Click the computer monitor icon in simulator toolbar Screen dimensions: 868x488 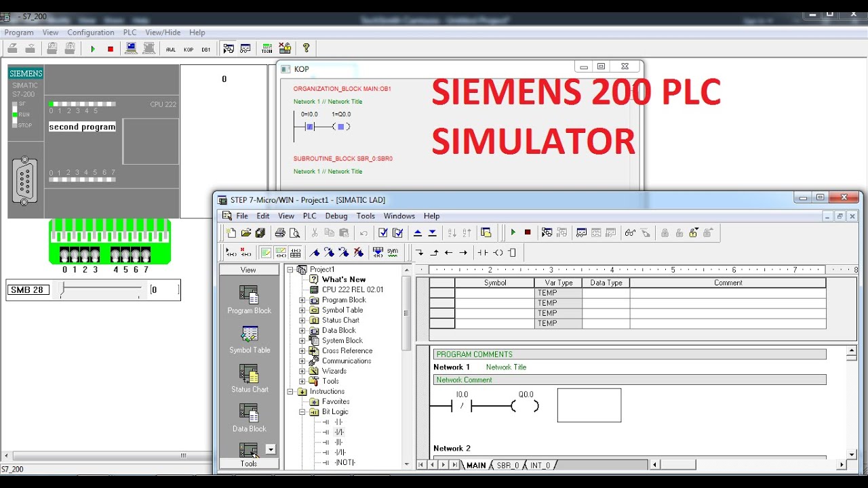(132, 48)
